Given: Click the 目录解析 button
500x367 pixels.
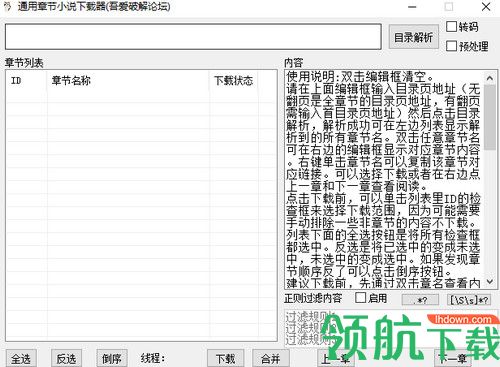Looking at the screenshot, I should (413, 37).
